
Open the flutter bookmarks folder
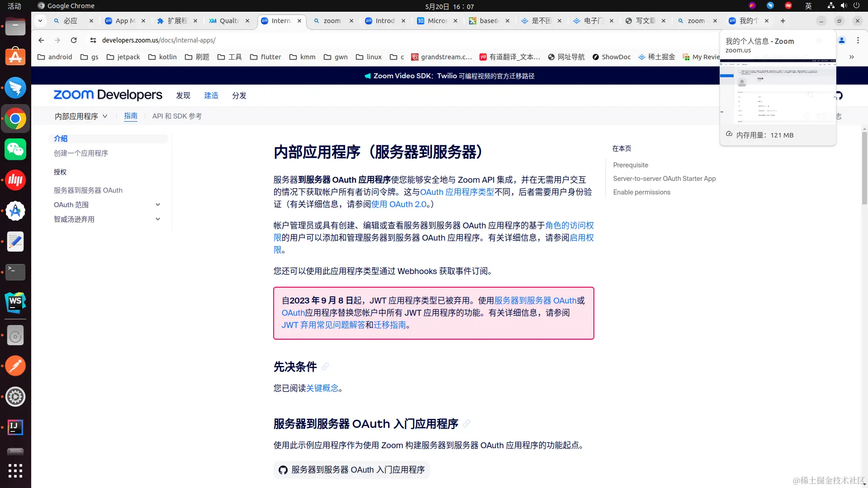tap(265, 57)
